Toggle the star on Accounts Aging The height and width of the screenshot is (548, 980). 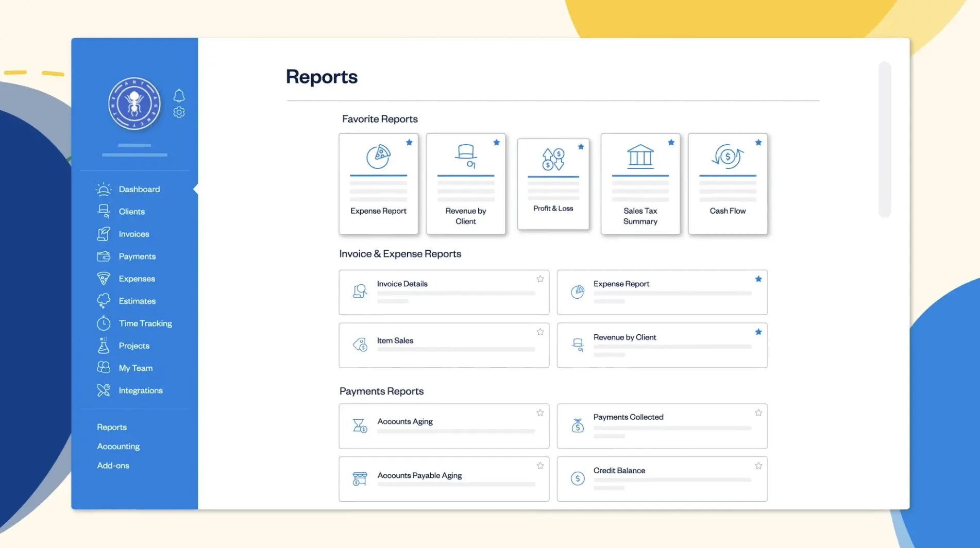click(x=540, y=412)
